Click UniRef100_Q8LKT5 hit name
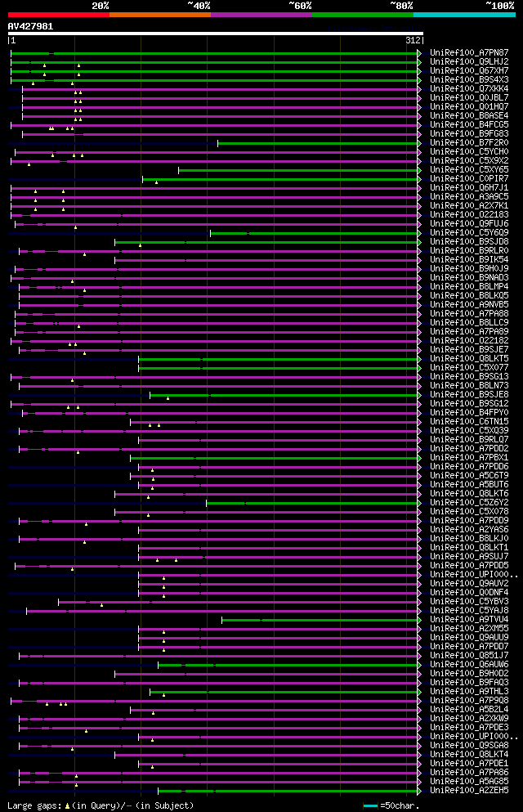 pos(469,359)
